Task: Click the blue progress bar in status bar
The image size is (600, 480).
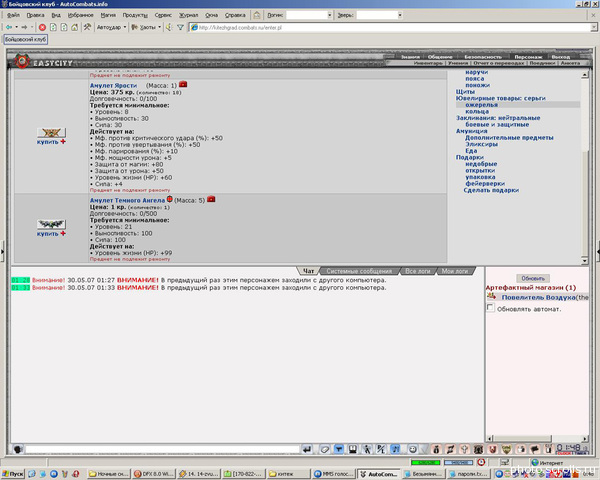Action: coord(458,462)
